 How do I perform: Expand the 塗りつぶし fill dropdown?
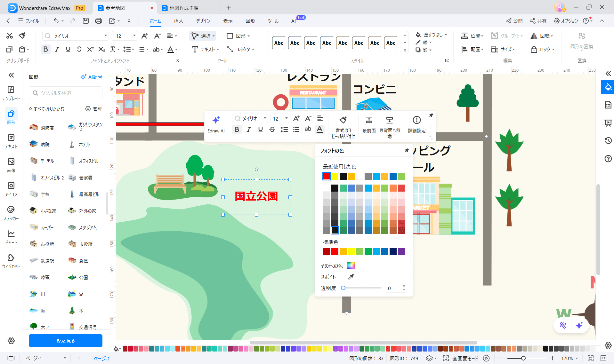[x=446, y=35]
